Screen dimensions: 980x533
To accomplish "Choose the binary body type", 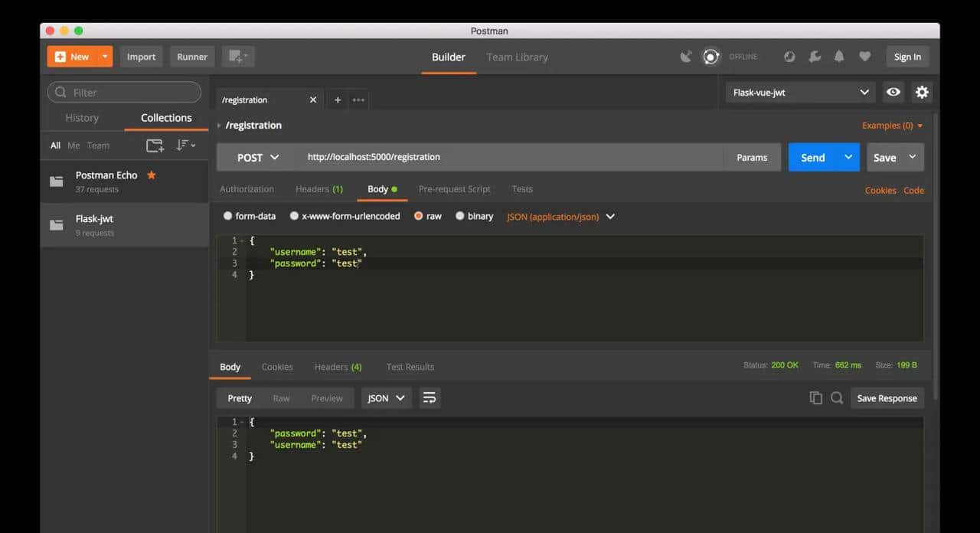I will pos(460,216).
